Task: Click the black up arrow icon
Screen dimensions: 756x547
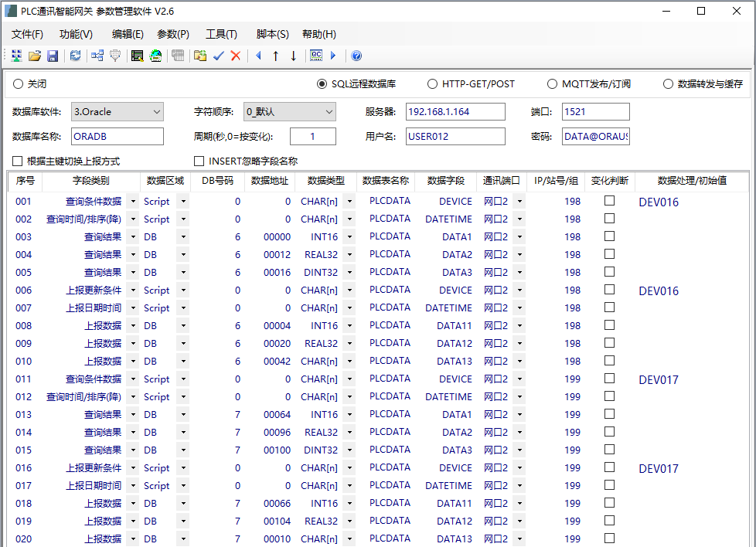Action: click(x=275, y=56)
